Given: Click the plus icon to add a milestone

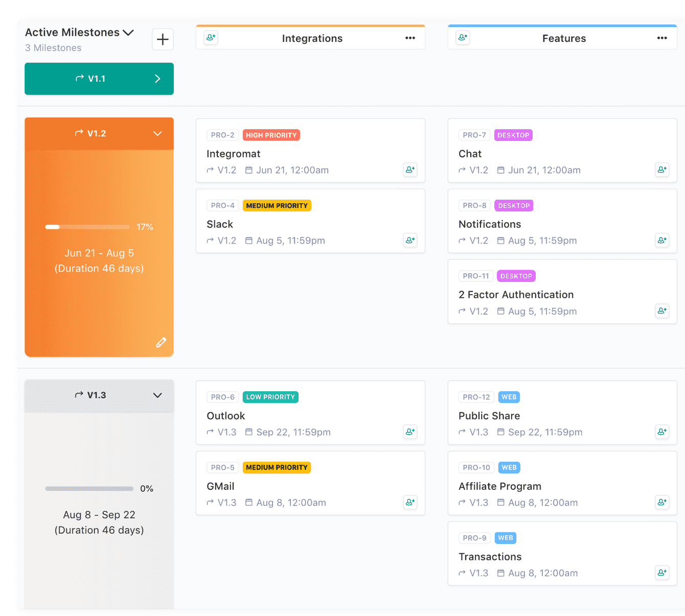Looking at the screenshot, I should pyautogui.click(x=163, y=39).
